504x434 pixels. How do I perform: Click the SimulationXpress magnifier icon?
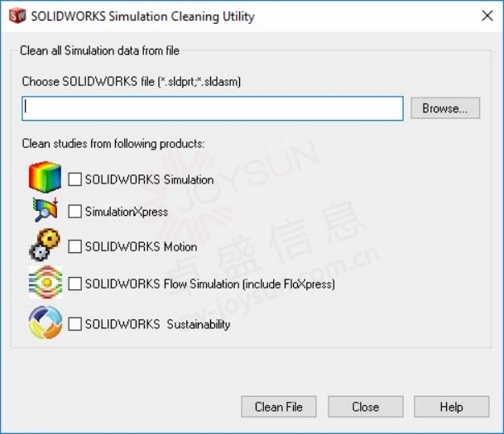click(46, 210)
